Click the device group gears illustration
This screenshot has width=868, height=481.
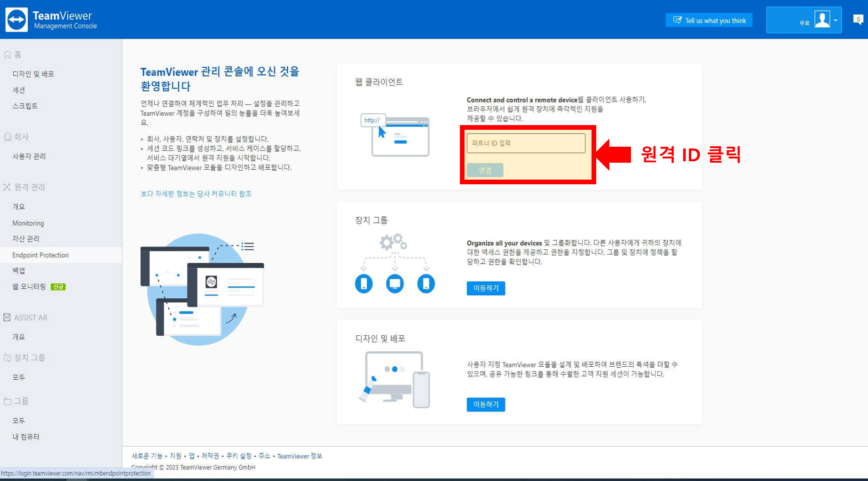[x=395, y=263]
